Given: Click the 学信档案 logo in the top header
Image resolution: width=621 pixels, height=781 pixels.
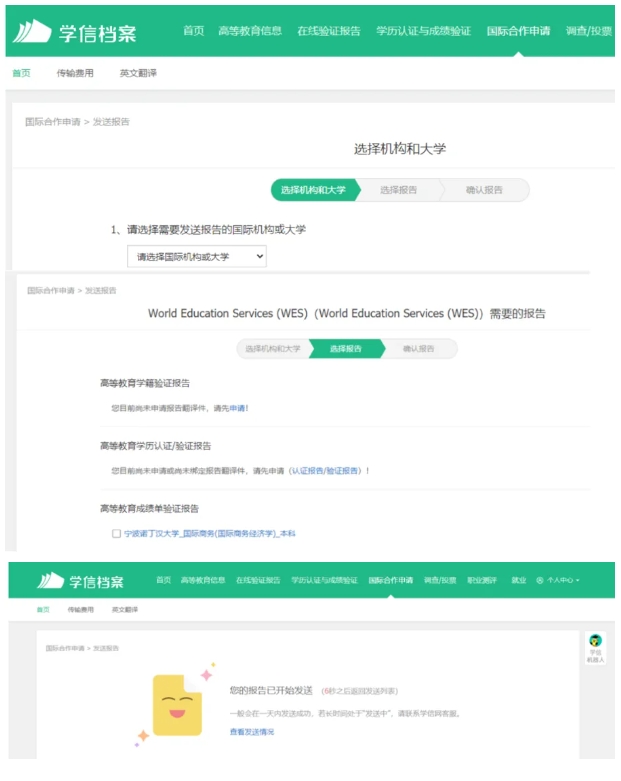Looking at the screenshot, I should [x=74, y=32].
